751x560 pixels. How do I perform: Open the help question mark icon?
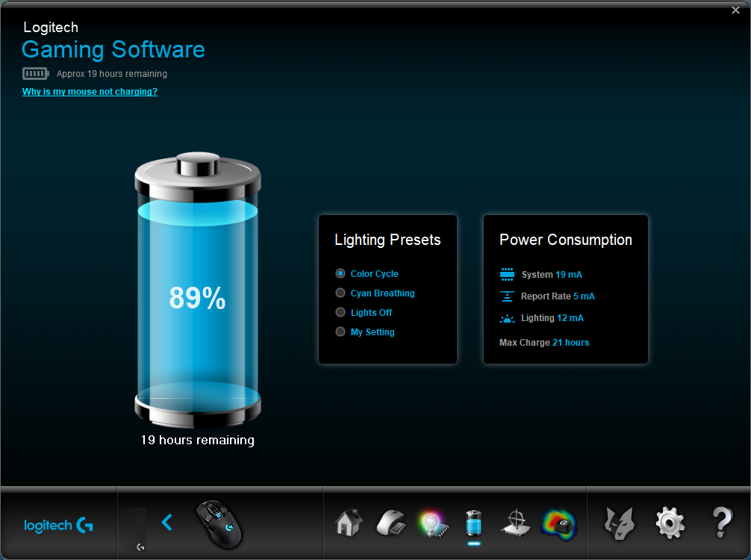click(723, 523)
